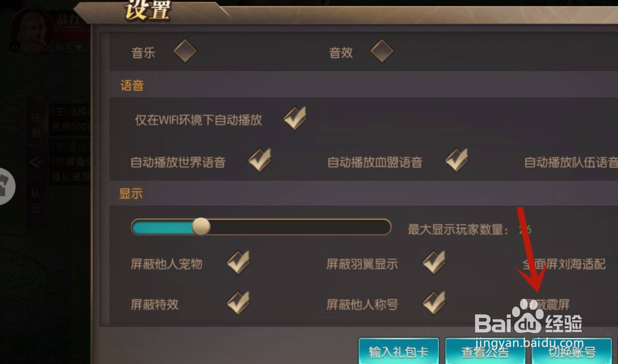Disable 自动播放世界语音 checkbox
The image size is (618, 364).
260,160
